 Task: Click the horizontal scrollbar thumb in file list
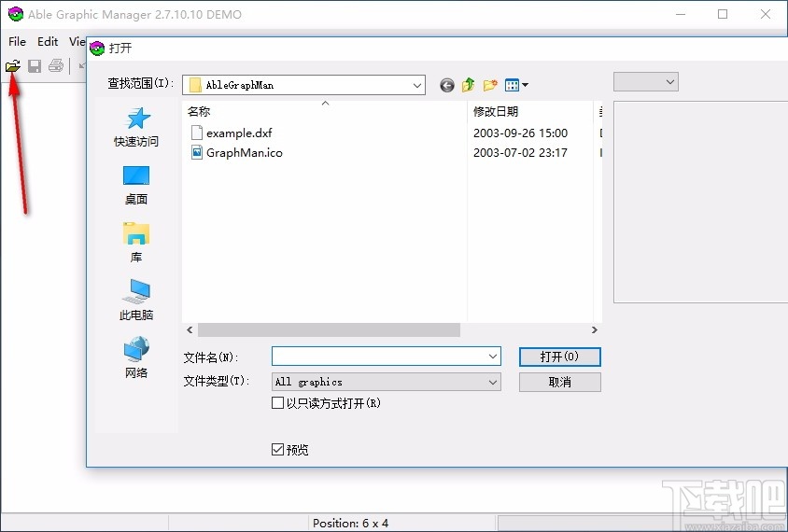click(x=329, y=330)
